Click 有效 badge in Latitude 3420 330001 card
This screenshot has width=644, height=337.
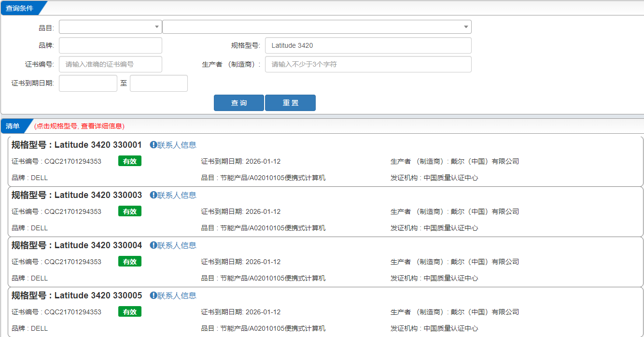click(130, 161)
